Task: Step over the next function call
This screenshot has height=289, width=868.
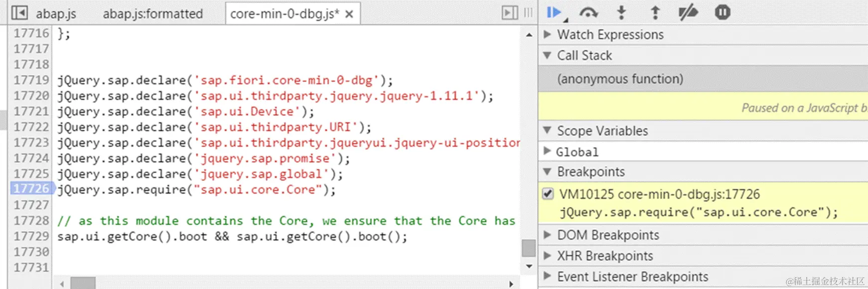Action: (x=588, y=12)
